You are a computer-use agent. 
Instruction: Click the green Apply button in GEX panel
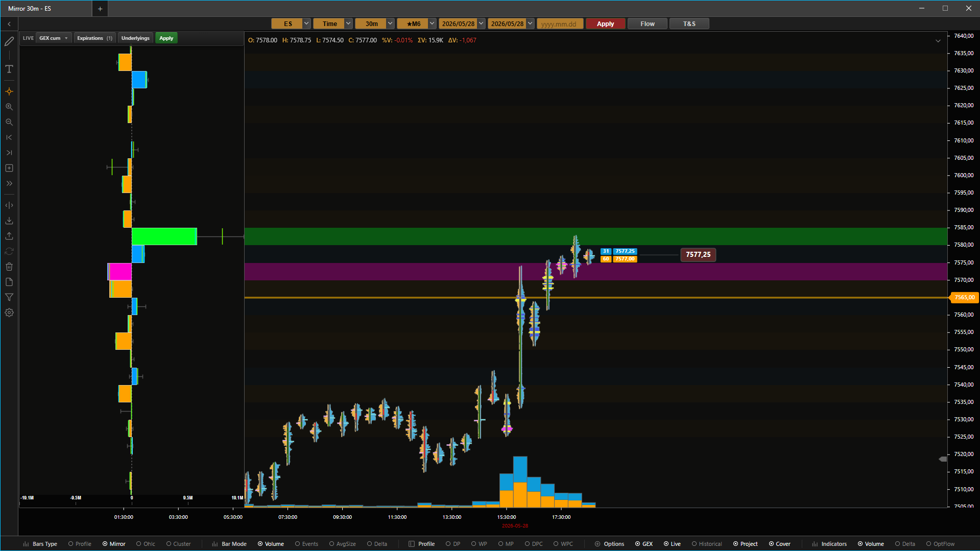166,38
